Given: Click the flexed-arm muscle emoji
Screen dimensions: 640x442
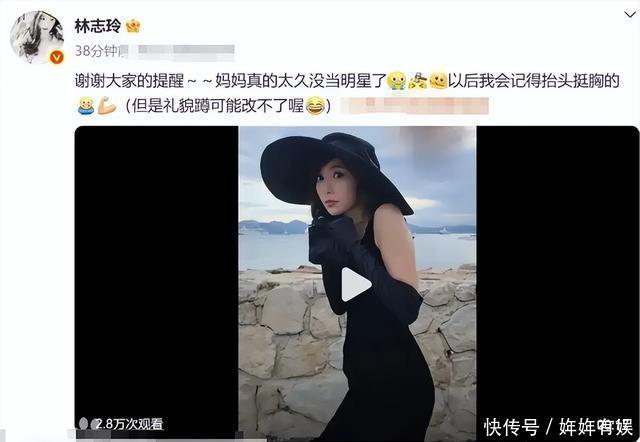Looking at the screenshot, I should click(x=107, y=106).
